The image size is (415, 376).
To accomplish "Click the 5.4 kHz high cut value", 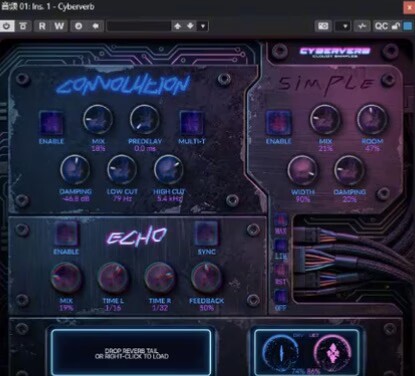I will (169, 199).
